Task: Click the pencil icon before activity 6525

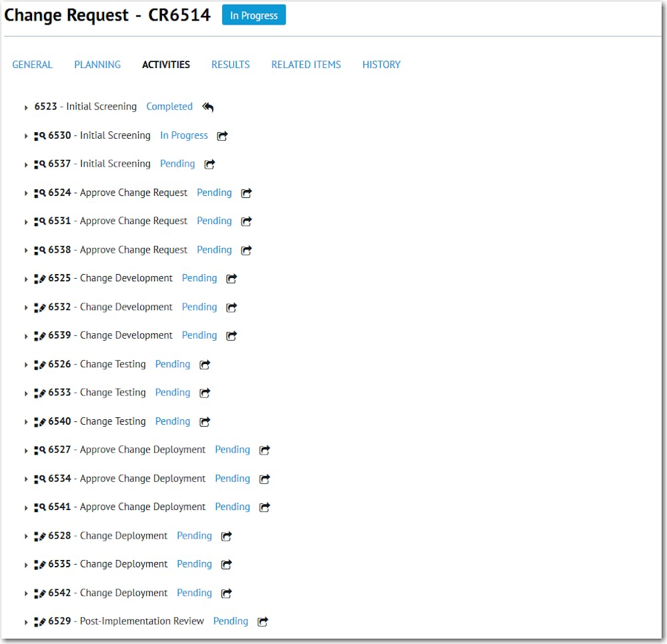Action: coord(40,278)
